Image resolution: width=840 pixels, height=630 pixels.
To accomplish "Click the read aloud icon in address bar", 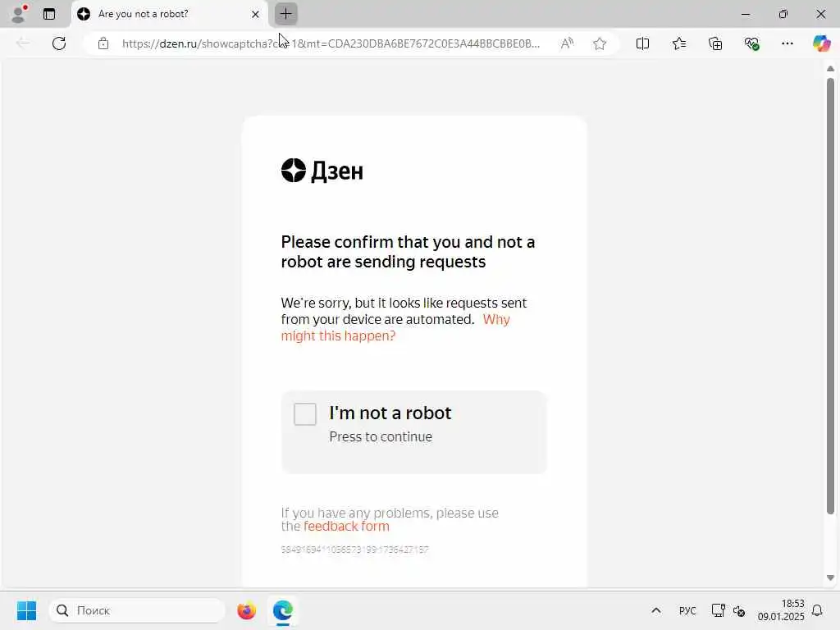I will [567, 43].
